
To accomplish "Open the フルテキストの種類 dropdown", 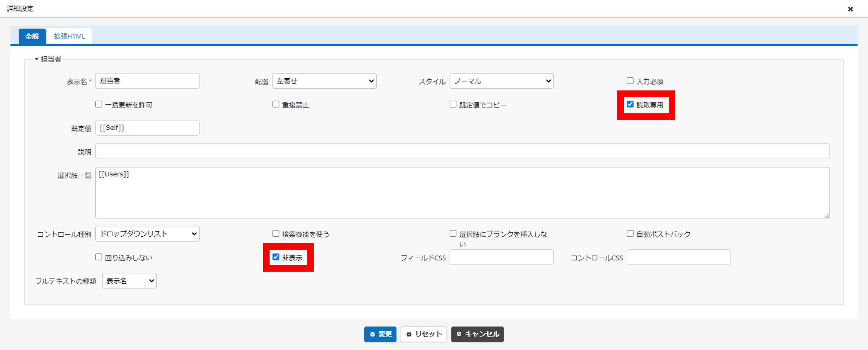I will tap(129, 281).
